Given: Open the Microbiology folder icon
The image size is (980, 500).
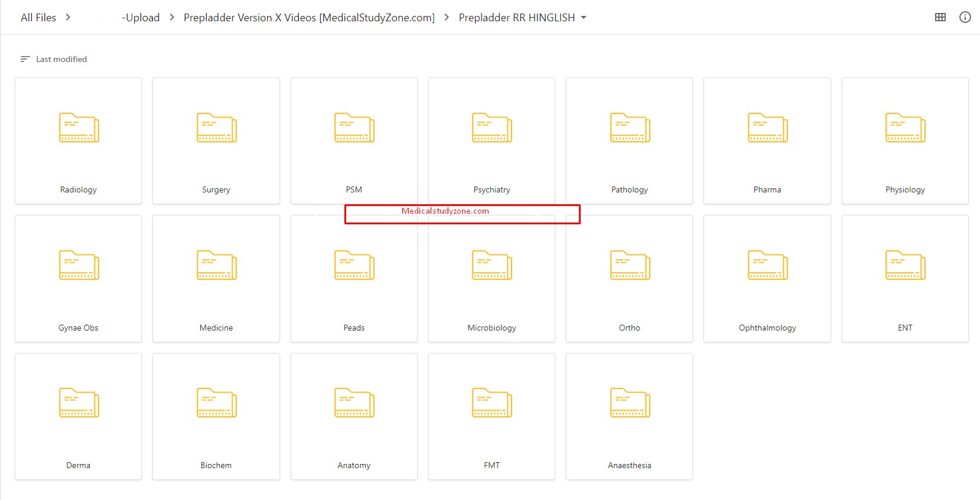Looking at the screenshot, I should tap(491, 265).
